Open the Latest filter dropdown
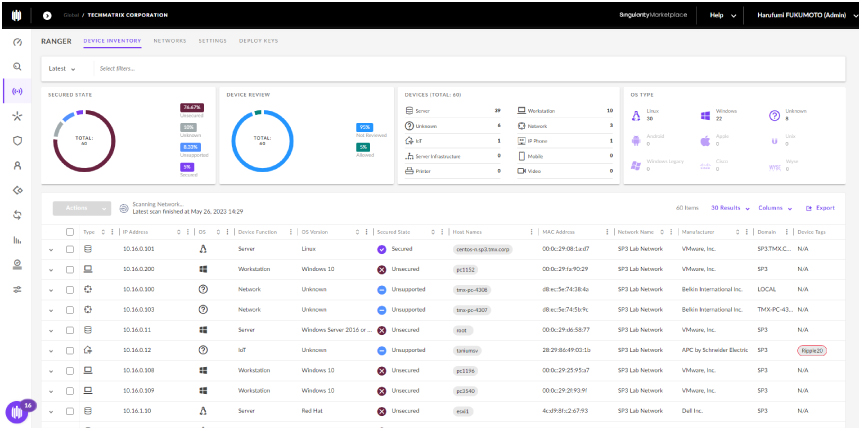The height and width of the screenshot is (431, 862). click(x=62, y=69)
